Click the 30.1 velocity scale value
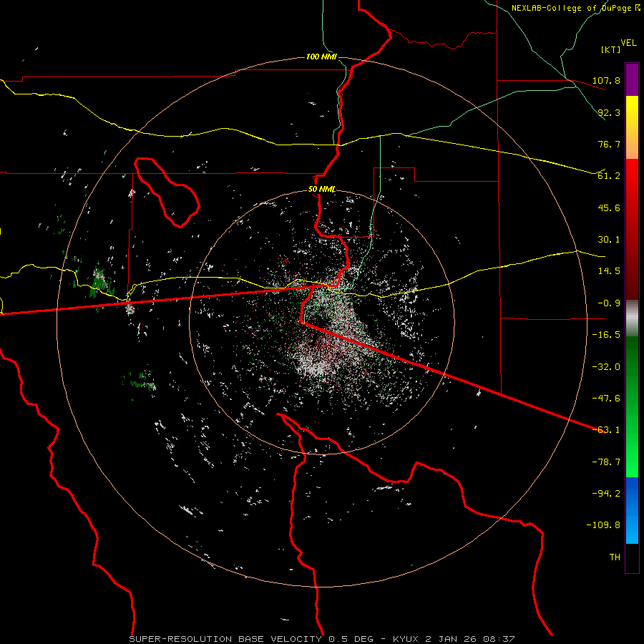Image resolution: width=644 pixels, height=644 pixels. pos(609,240)
